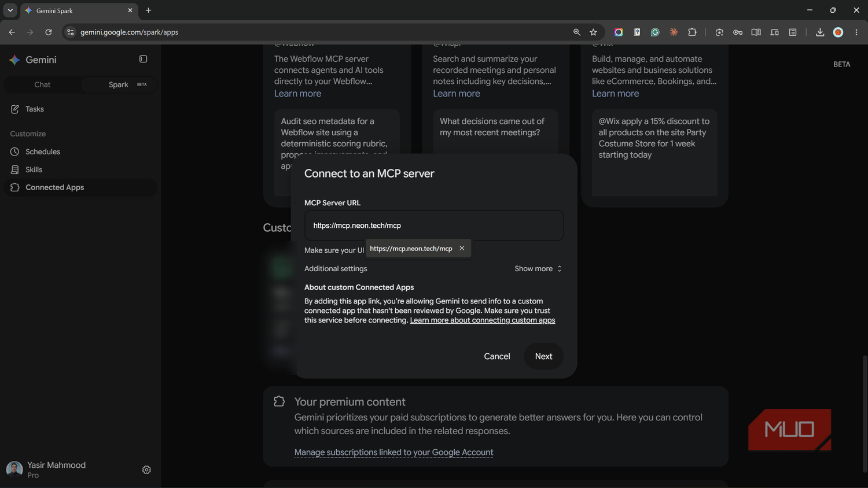Viewport: 868px width, 488px height.
Task: Collapse the sidebar with the panel icon
Action: tap(143, 59)
